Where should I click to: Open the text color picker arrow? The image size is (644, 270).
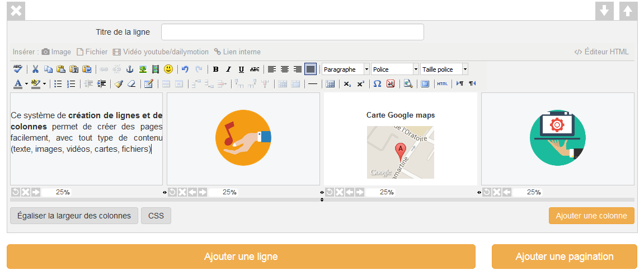click(26, 84)
